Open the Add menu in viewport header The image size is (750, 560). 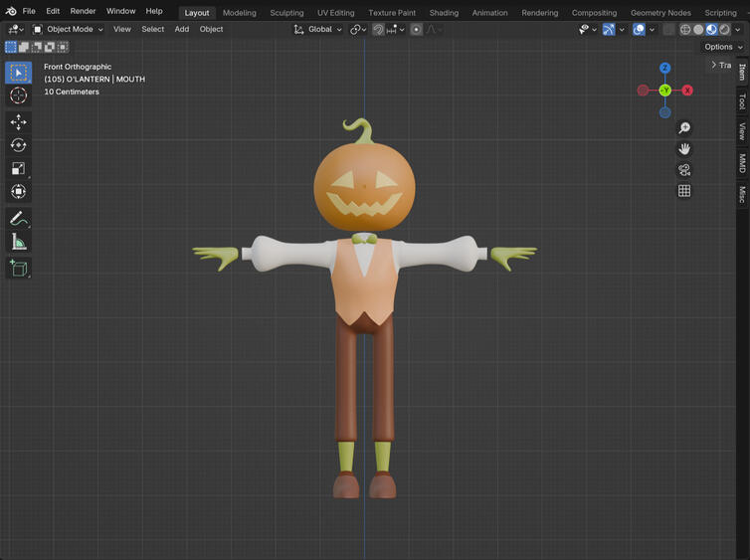[182, 29]
